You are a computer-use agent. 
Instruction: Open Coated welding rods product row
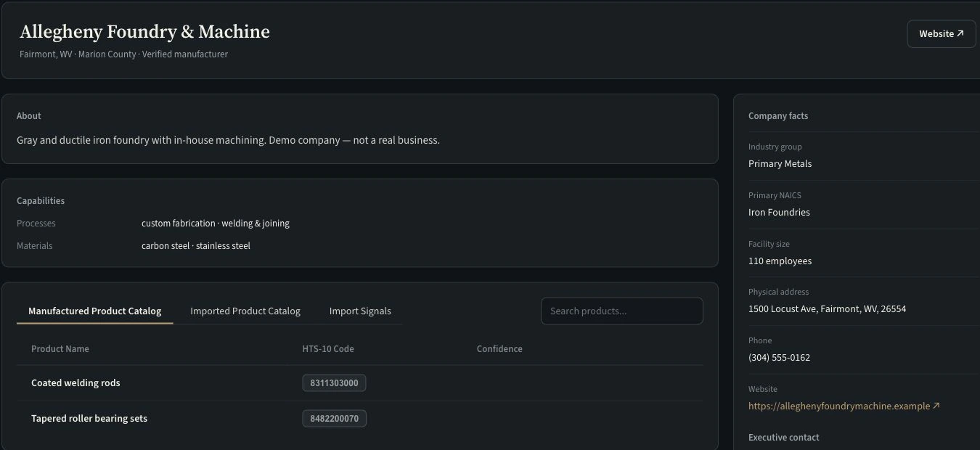(360, 382)
